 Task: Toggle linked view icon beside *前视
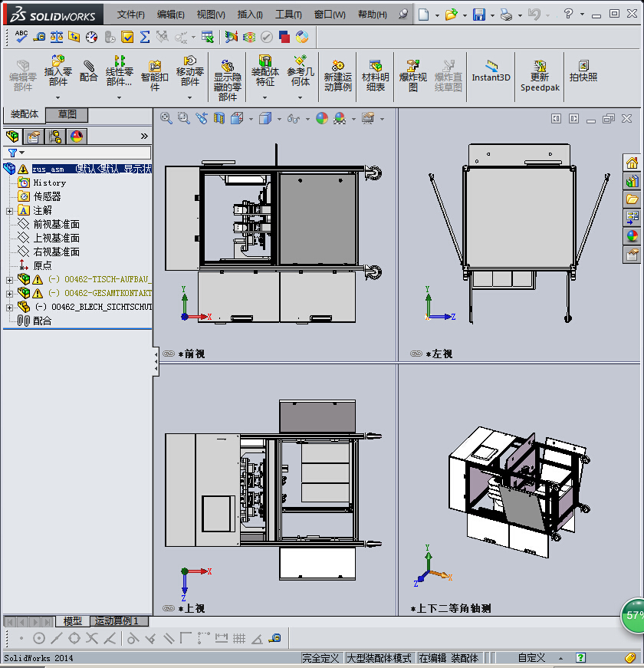[x=169, y=354]
